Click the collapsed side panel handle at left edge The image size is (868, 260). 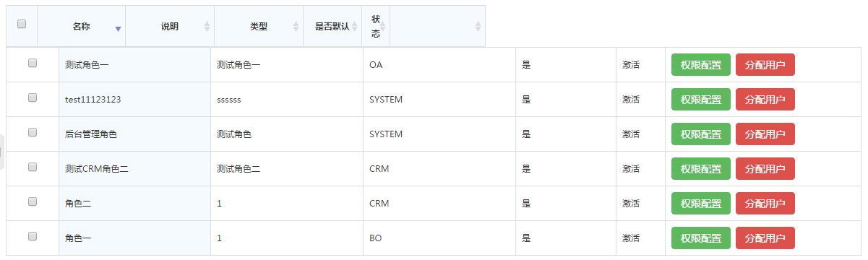pyautogui.click(x=2, y=151)
